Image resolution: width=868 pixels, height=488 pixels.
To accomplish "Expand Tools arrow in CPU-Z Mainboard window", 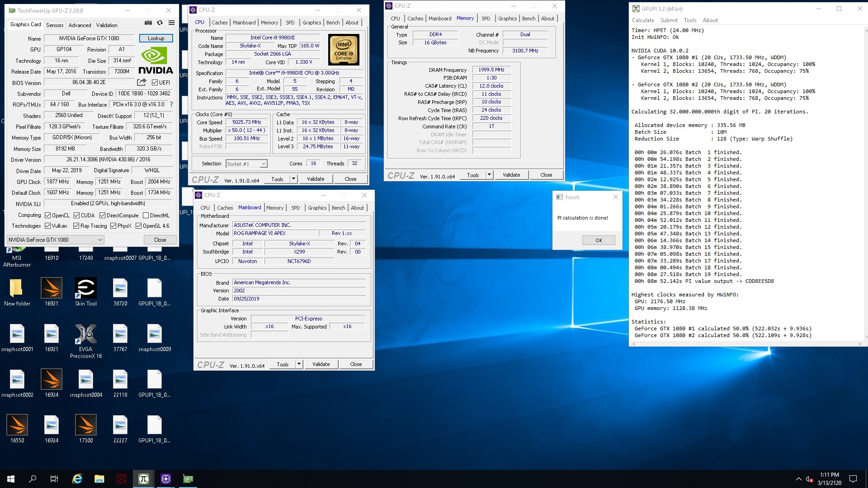I will [299, 364].
